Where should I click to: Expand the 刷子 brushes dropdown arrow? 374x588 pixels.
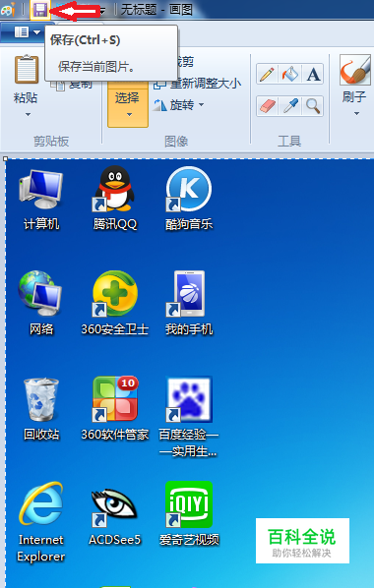(x=356, y=114)
